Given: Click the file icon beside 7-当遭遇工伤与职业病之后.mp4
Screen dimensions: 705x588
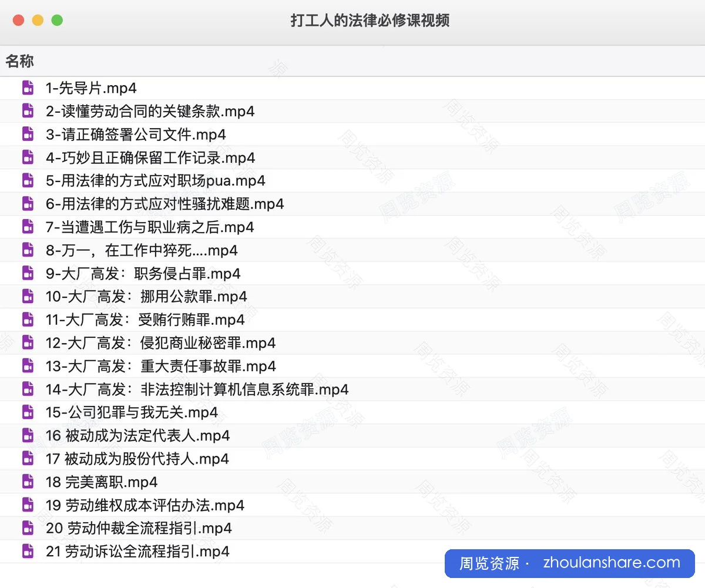Looking at the screenshot, I should (28, 227).
